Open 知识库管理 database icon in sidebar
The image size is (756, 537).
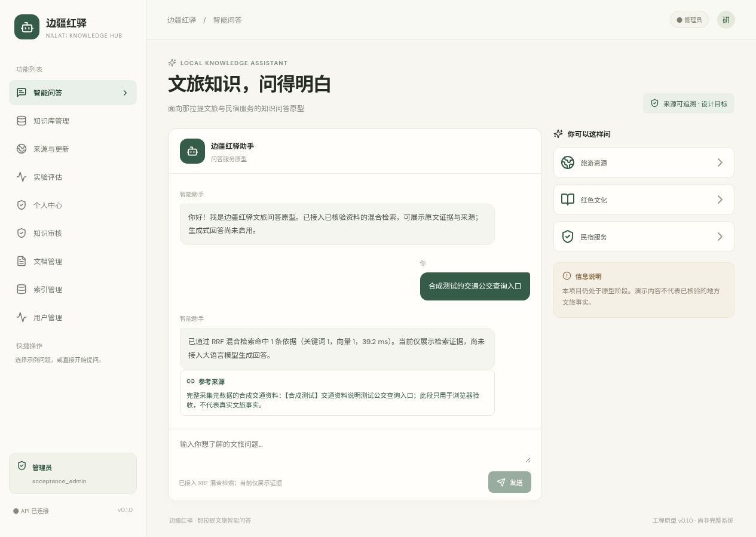[22, 121]
